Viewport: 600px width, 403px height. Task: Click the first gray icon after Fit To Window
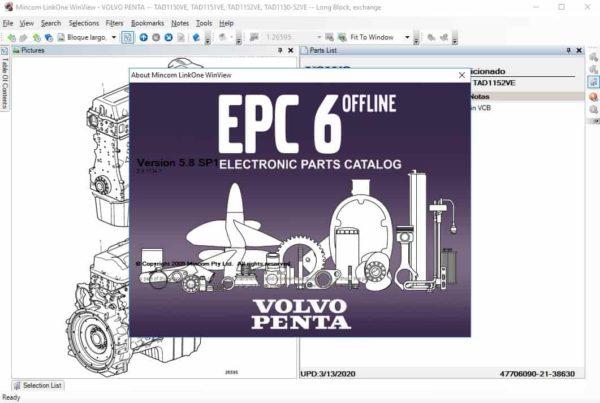431,37
